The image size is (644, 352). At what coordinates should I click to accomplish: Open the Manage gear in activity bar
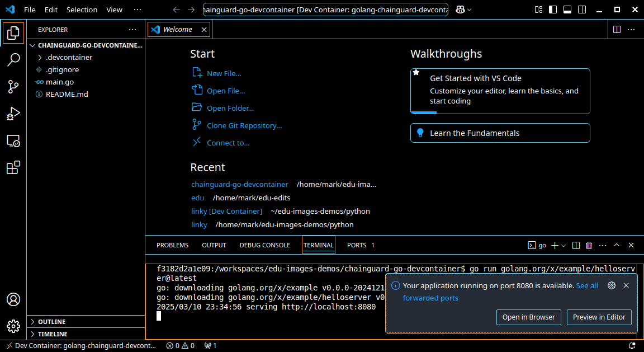(13, 326)
